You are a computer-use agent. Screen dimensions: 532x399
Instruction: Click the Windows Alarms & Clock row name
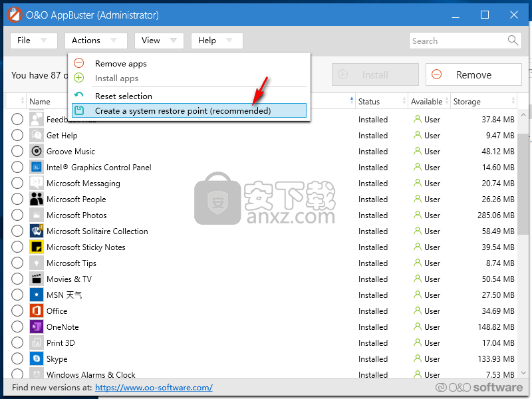(x=91, y=374)
